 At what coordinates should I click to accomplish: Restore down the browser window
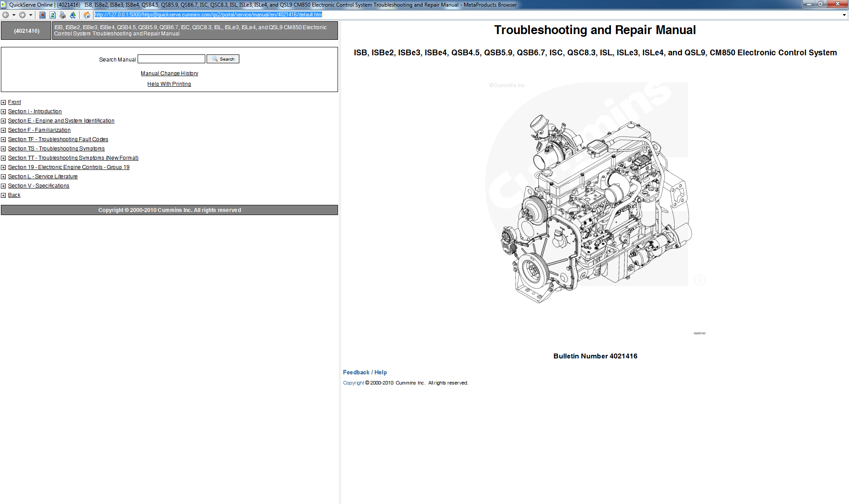click(820, 4)
